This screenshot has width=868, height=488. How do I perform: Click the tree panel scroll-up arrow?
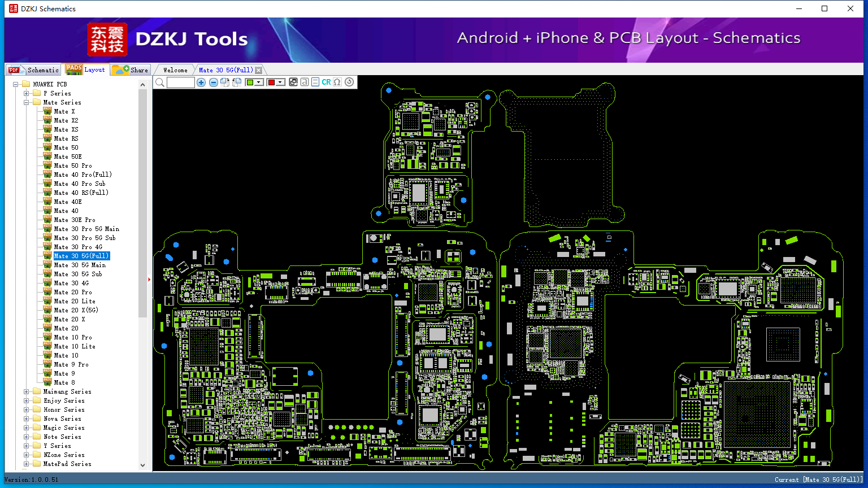pos(142,85)
